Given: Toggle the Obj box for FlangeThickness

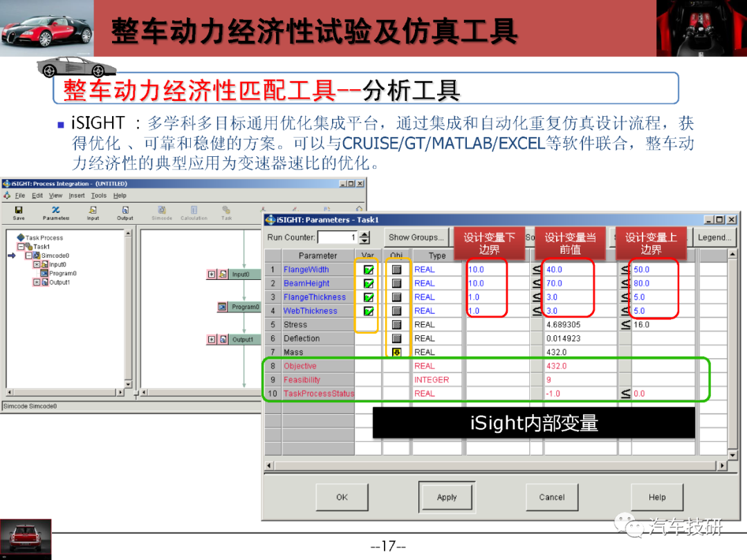Looking at the screenshot, I should pos(396,297).
